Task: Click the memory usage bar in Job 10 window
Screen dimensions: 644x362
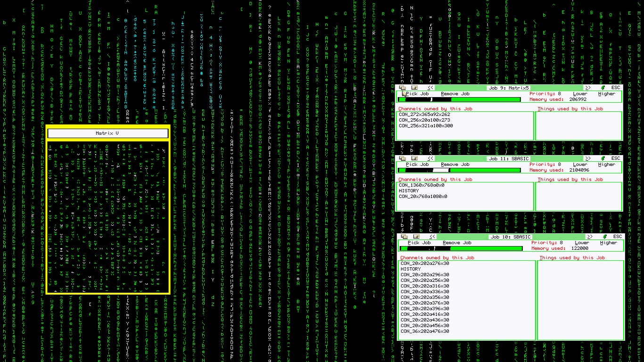Action: coord(461,248)
